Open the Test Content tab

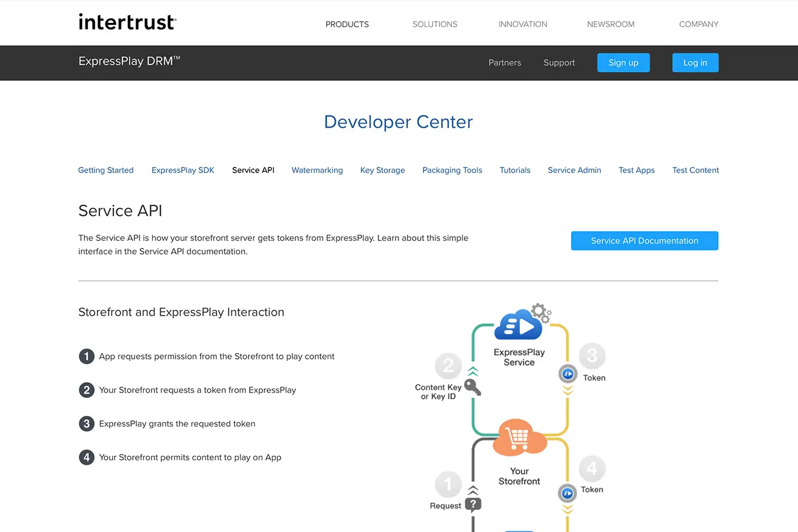pyautogui.click(x=695, y=170)
